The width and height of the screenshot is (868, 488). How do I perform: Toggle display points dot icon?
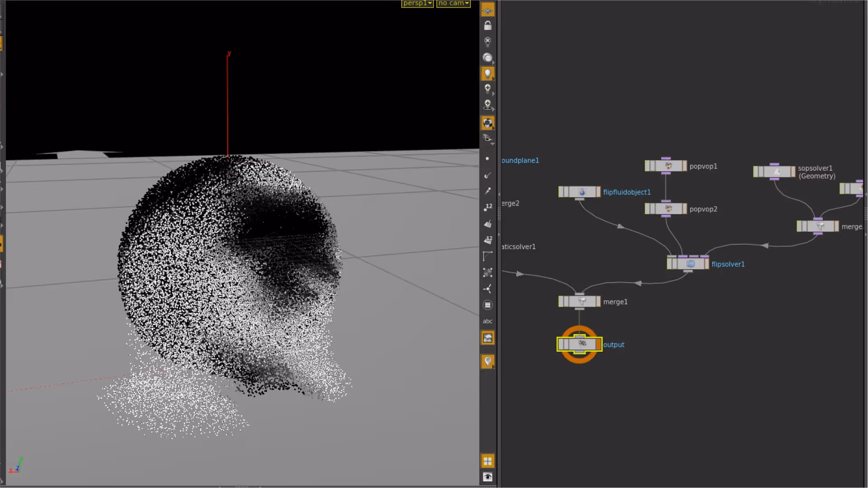coord(487,159)
